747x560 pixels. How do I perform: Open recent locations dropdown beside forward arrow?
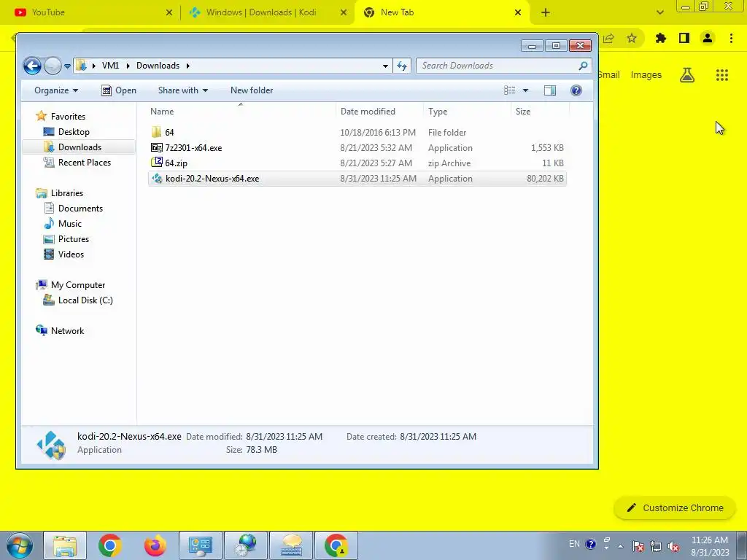[x=67, y=66]
